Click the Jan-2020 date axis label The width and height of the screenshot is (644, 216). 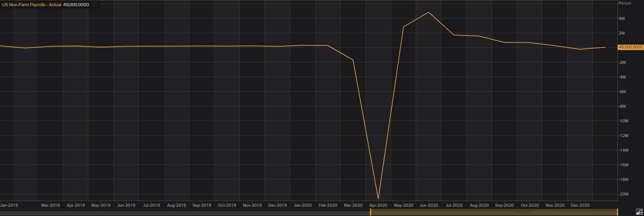click(303, 205)
